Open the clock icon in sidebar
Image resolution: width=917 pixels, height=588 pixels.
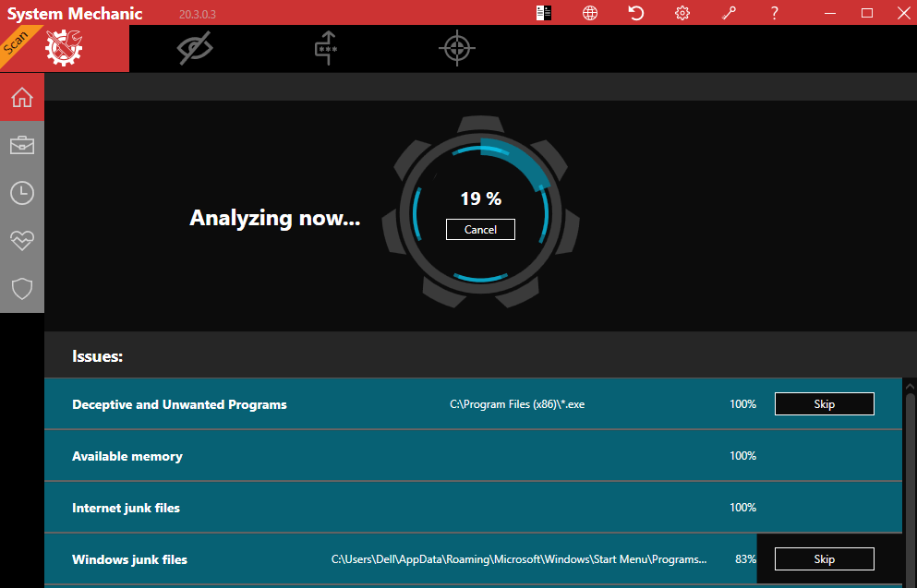point(22,193)
